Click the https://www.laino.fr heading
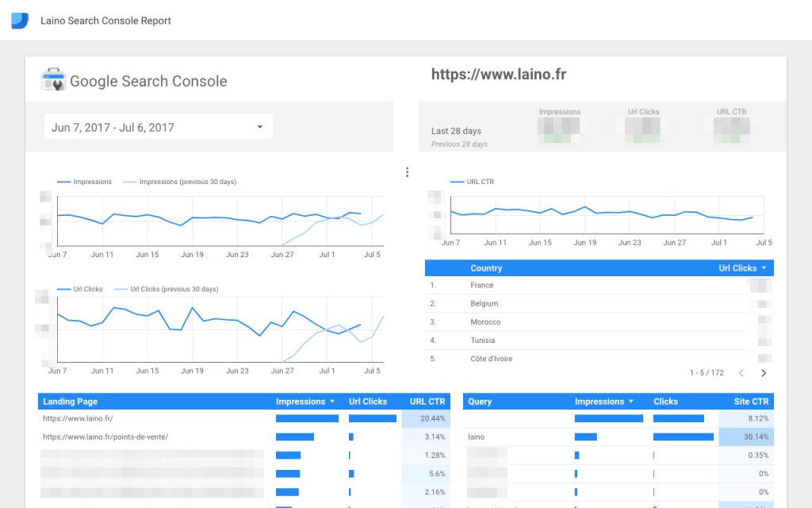812x508 pixels. (499, 74)
